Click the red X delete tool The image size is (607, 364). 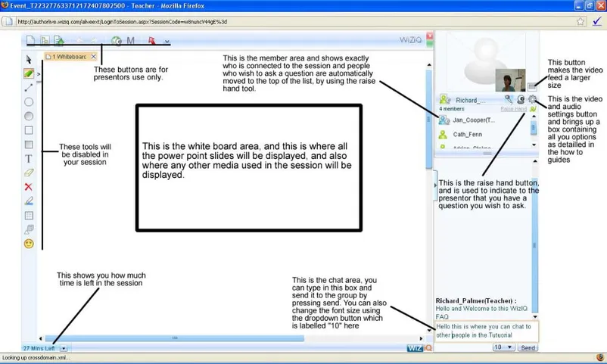29,187
